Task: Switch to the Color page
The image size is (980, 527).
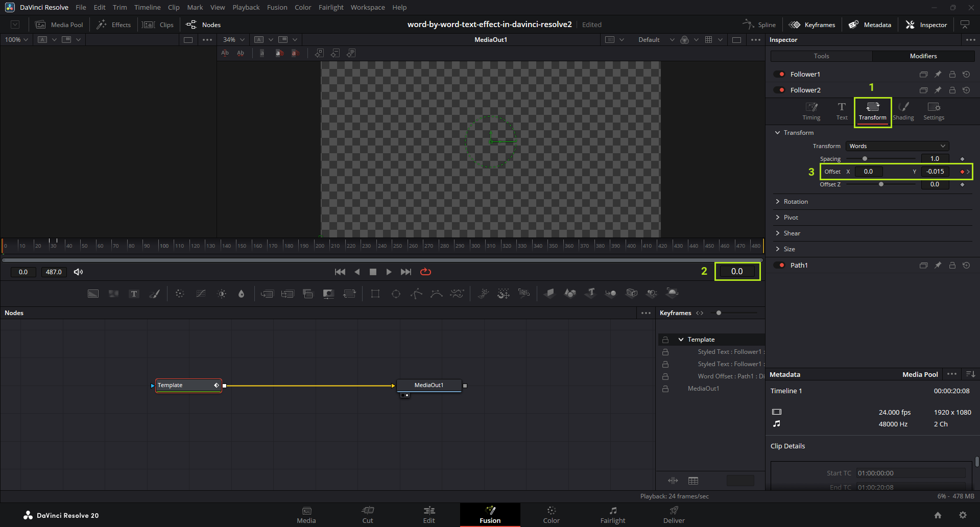Action: coord(551,514)
